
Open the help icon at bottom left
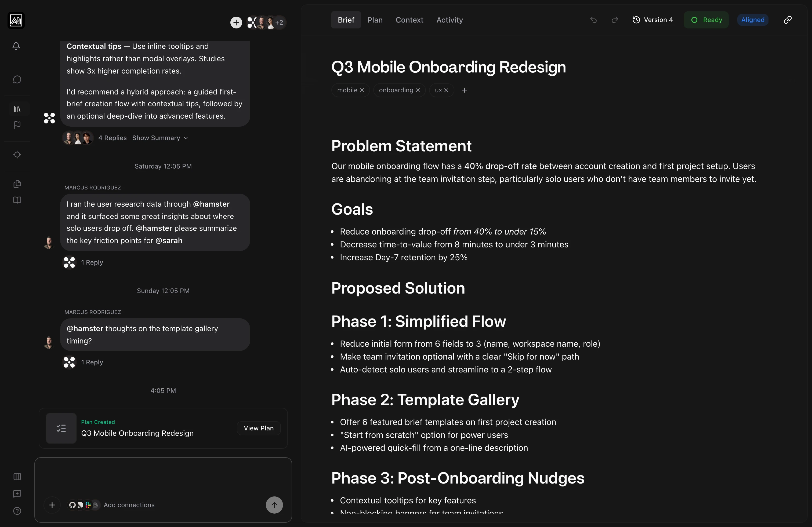17,511
